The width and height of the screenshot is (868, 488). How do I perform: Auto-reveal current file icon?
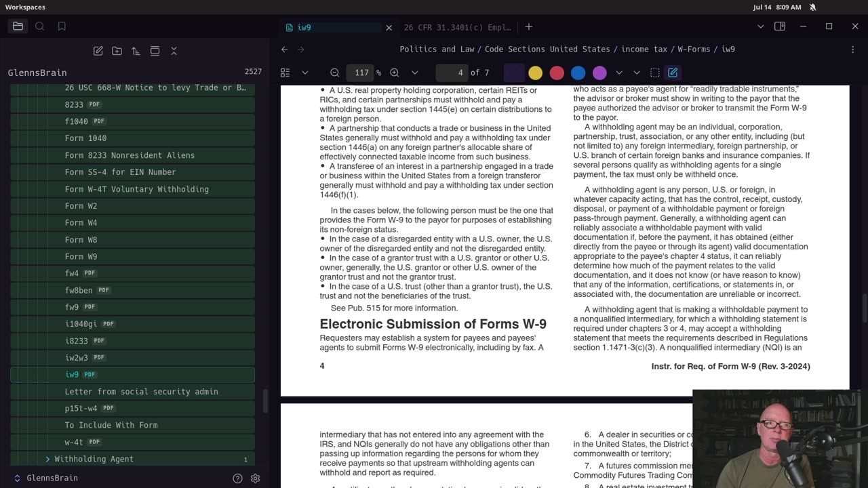coord(155,51)
